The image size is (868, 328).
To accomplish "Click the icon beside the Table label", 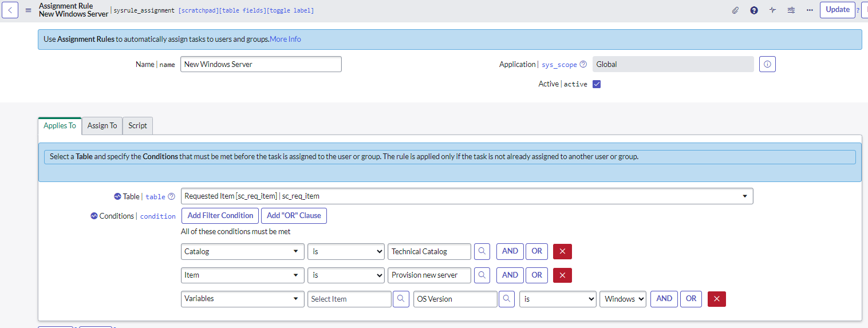I will 118,196.
